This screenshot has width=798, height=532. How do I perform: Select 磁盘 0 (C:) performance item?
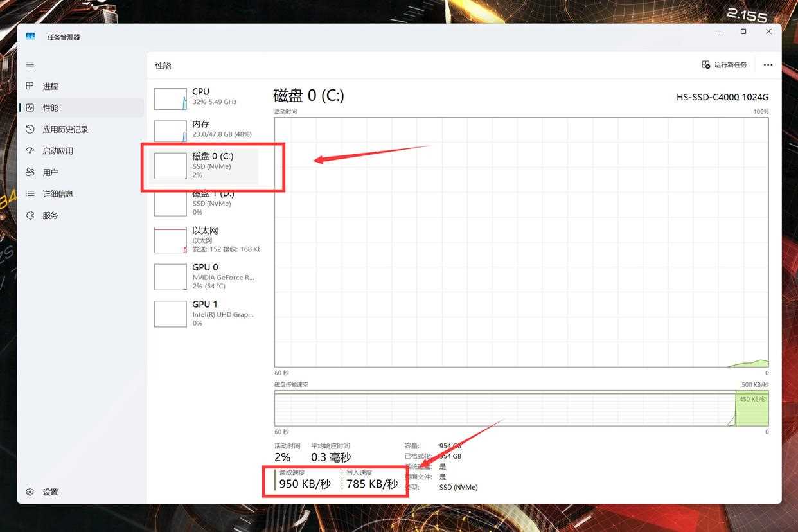click(x=206, y=166)
